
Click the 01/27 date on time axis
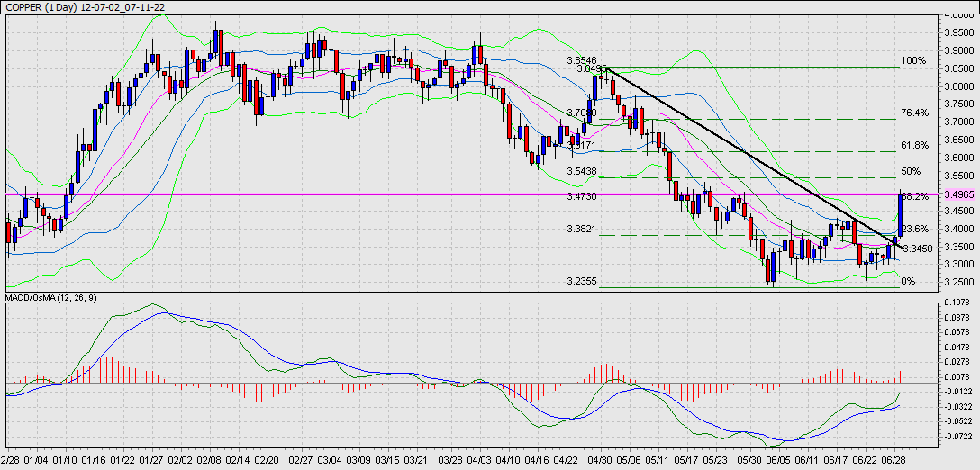151,459
